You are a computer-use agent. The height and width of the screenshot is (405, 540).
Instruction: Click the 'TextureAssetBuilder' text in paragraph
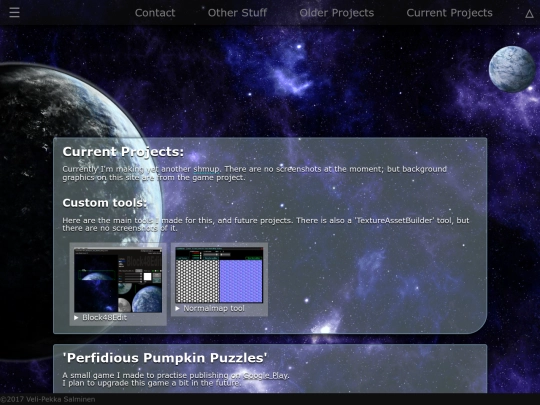(x=394, y=220)
